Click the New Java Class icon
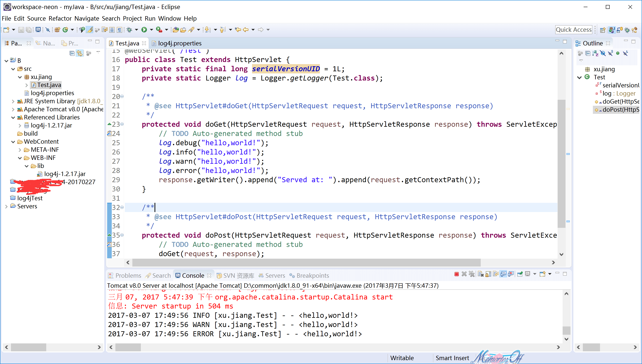This screenshot has height=364, width=642. pyautogui.click(x=65, y=30)
